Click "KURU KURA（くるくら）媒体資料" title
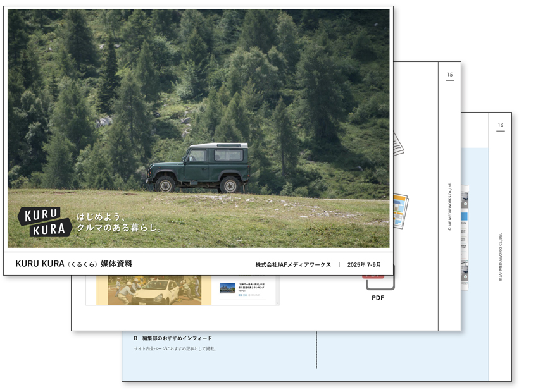 pyautogui.click(x=74, y=264)
